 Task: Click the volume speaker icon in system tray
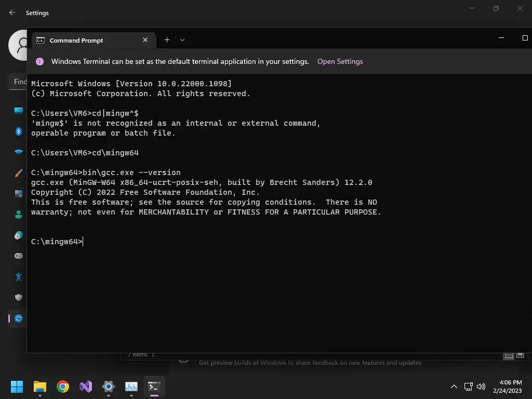[481, 387]
